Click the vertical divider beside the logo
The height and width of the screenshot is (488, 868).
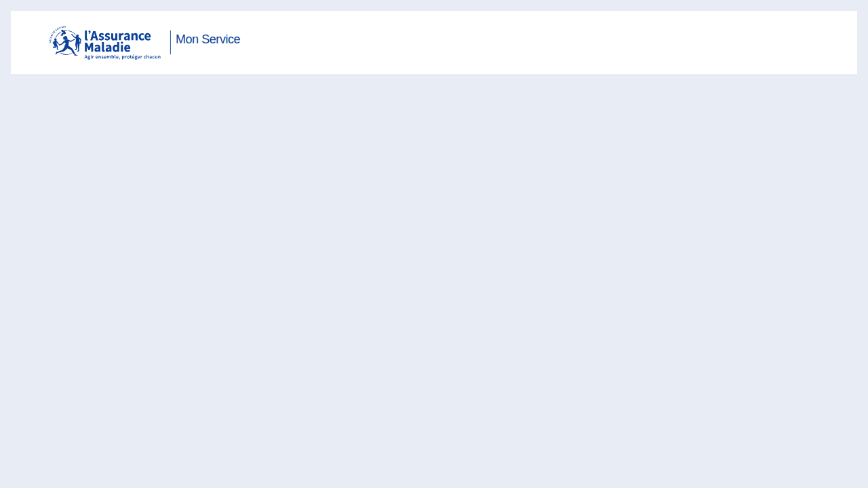(x=170, y=42)
